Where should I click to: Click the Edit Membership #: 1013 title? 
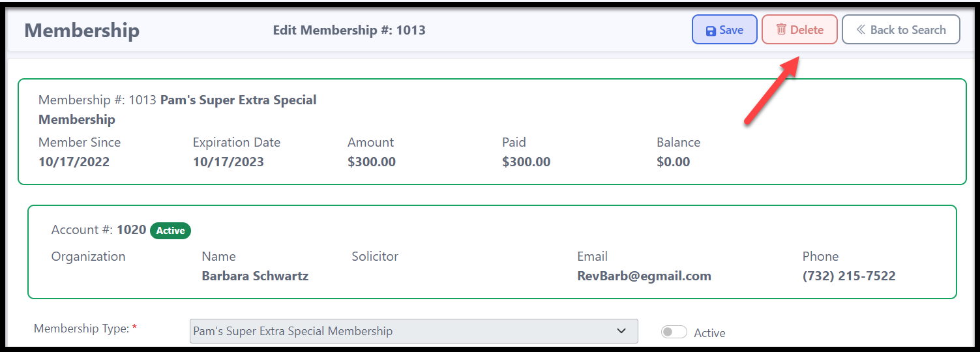click(x=349, y=30)
